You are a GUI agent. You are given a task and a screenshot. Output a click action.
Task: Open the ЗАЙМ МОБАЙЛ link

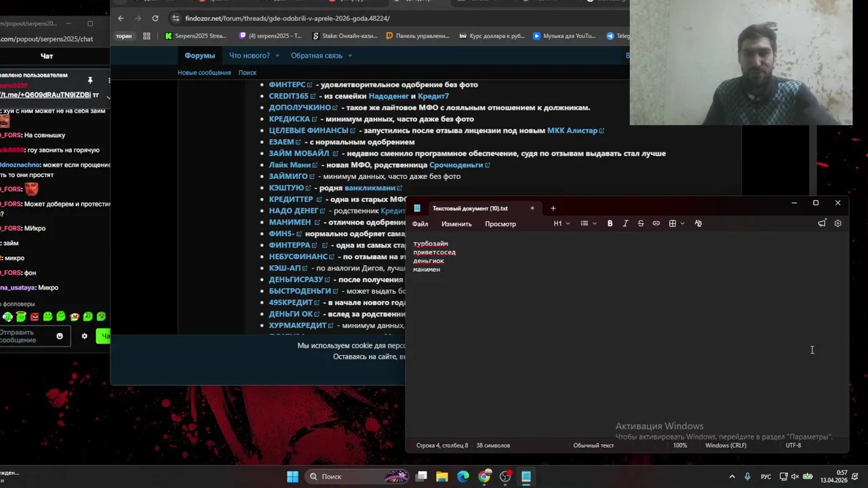tap(299, 154)
